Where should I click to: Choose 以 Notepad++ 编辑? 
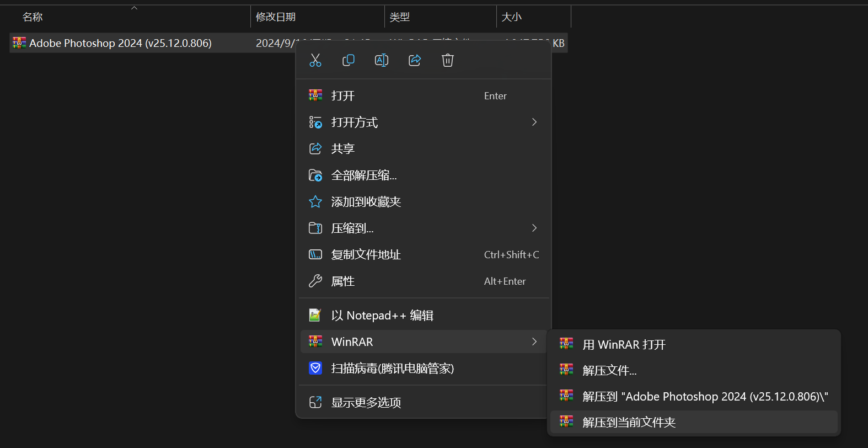pos(382,316)
